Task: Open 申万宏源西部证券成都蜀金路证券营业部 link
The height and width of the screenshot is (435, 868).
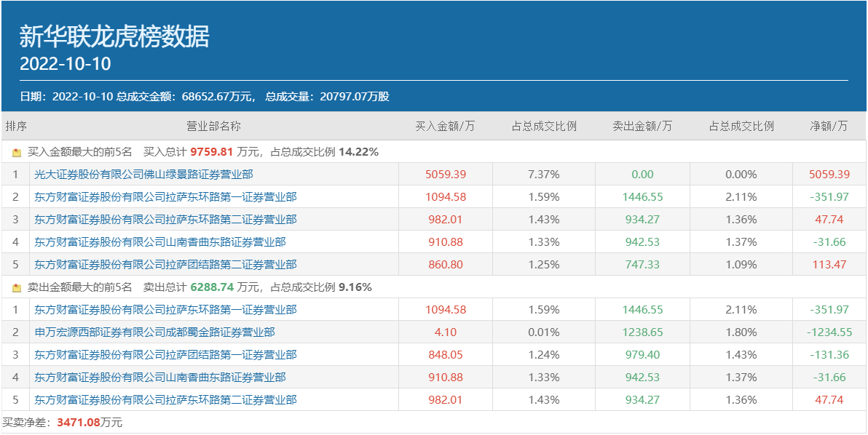Action: pos(154,332)
